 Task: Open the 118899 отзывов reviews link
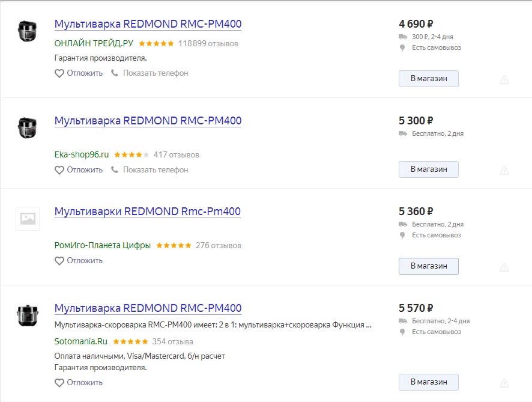click(x=208, y=43)
